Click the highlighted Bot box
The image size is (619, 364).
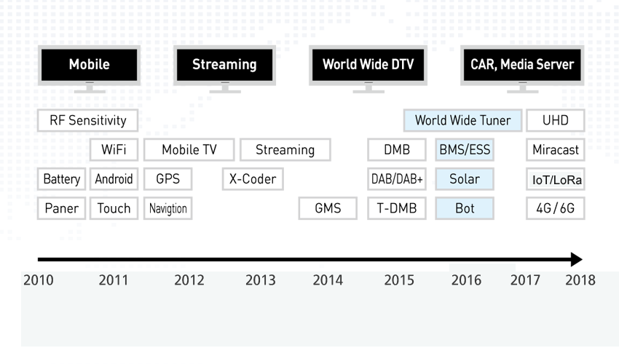pyautogui.click(x=465, y=208)
